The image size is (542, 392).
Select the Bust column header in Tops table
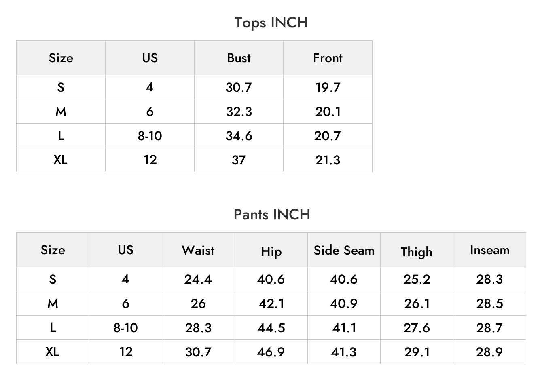(x=239, y=58)
